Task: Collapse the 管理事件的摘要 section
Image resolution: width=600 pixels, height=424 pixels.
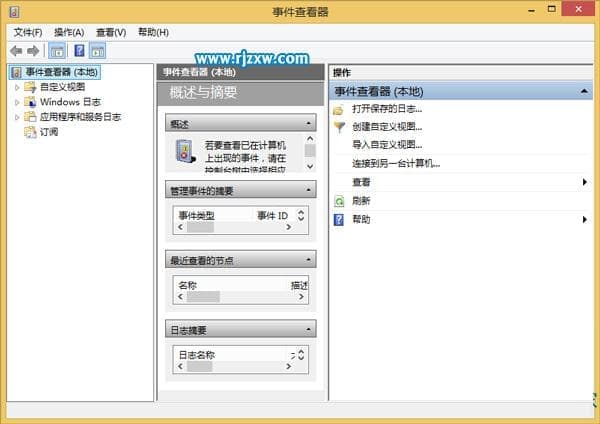Action: click(308, 190)
